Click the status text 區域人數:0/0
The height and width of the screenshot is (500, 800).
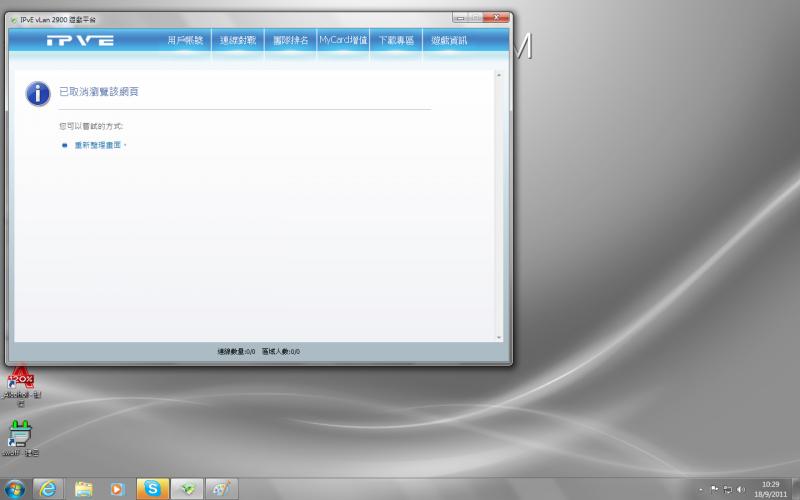(x=281, y=352)
